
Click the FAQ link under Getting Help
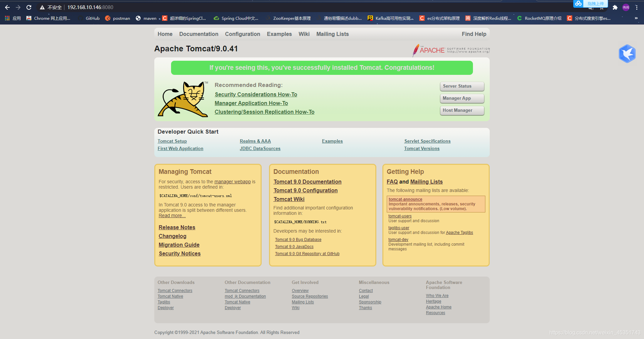(x=392, y=182)
